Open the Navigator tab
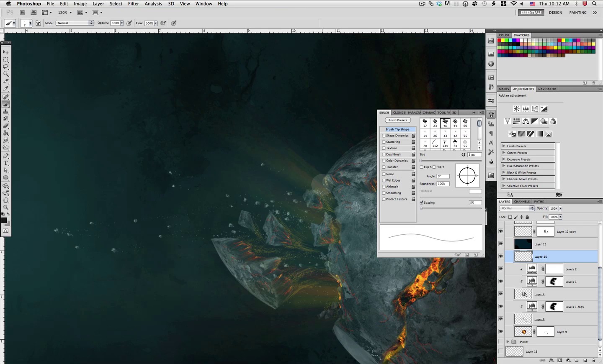Image resolution: width=603 pixels, height=364 pixels. [x=547, y=89]
